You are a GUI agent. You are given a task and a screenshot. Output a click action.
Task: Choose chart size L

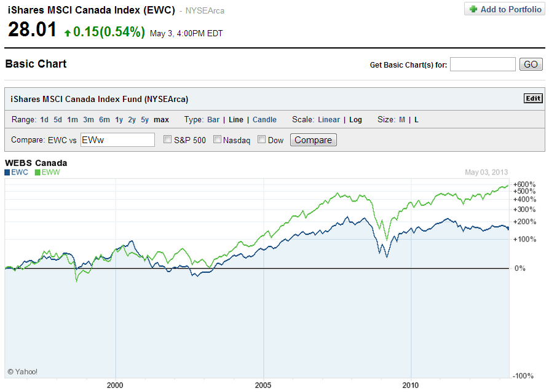pos(416,120)
